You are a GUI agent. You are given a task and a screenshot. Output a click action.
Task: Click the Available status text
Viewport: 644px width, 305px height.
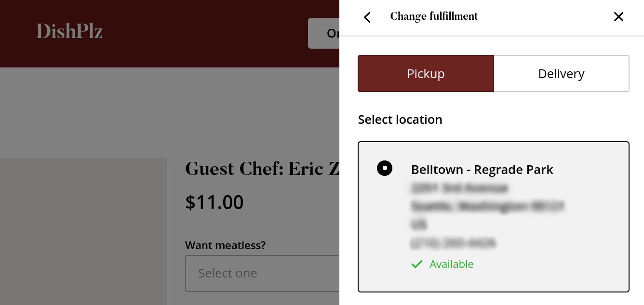pyautogui.click(x=452, y=264)
